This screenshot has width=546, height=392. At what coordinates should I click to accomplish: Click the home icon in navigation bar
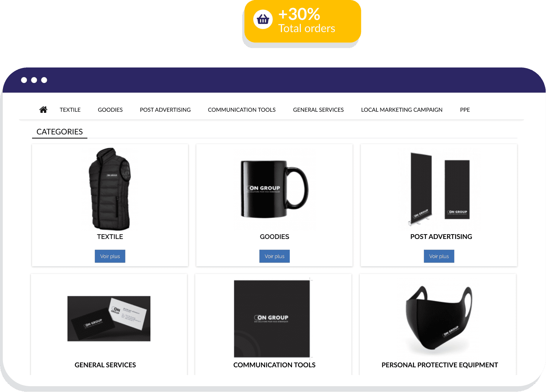click(43, 110)
